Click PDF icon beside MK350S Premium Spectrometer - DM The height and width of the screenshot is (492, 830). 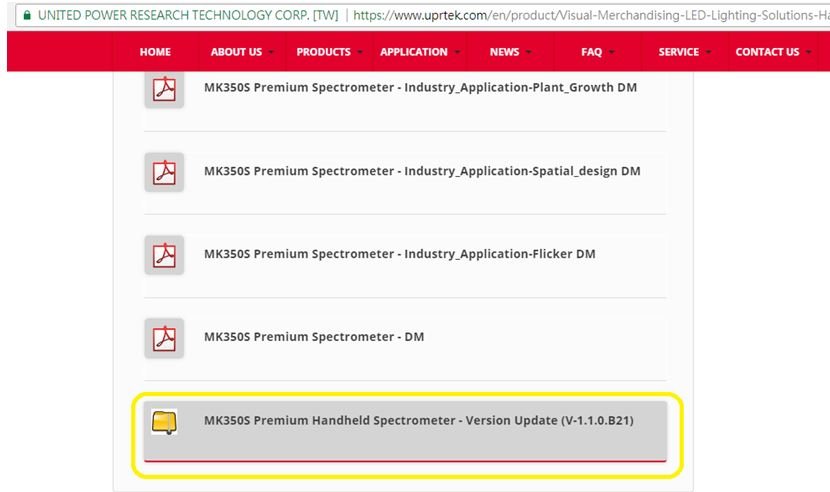tap(164, 338)
